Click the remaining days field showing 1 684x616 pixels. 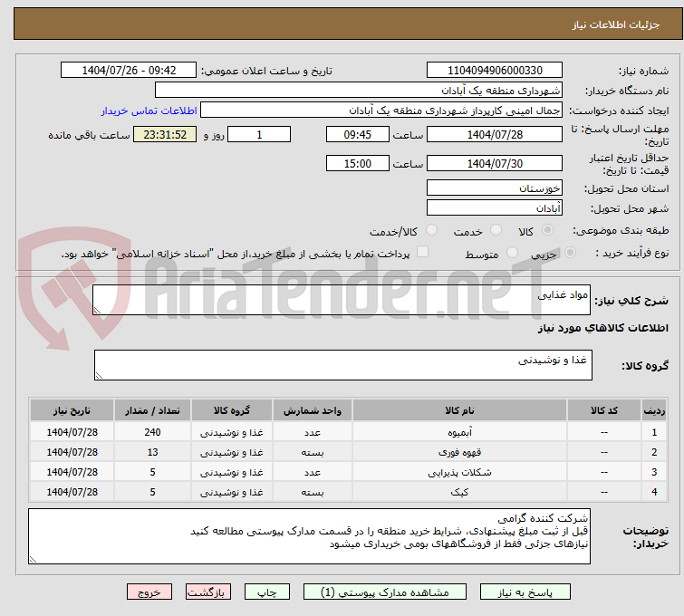tap(259, 134)
